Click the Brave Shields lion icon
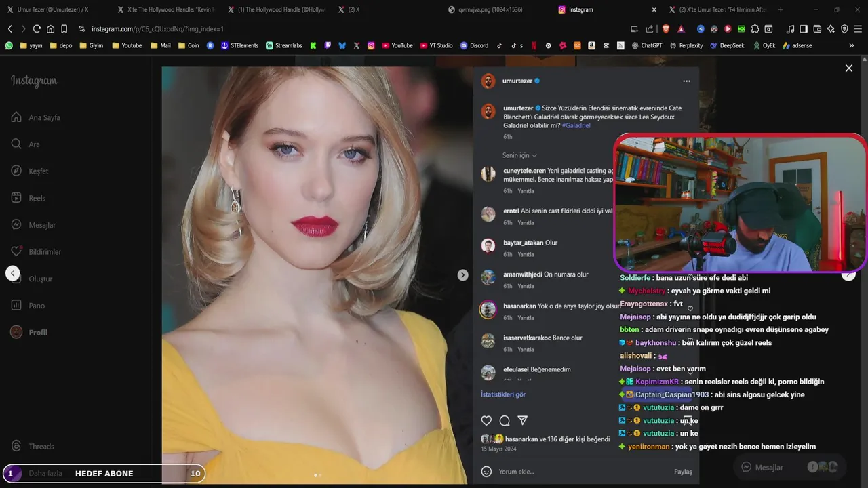This screenshot has width=868, height=488. point(665,29)
